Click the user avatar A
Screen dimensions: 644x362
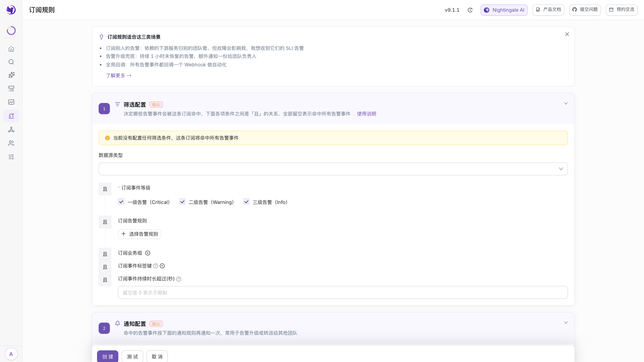point(11,354)
